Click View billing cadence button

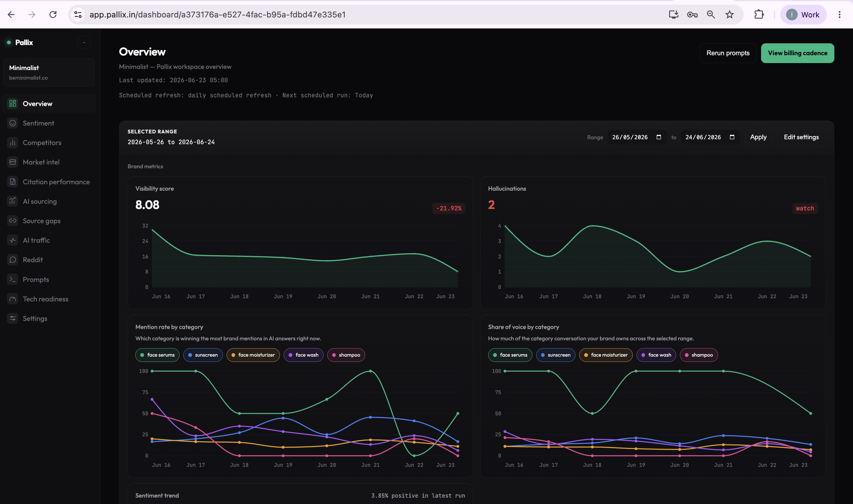click(797, 53)
